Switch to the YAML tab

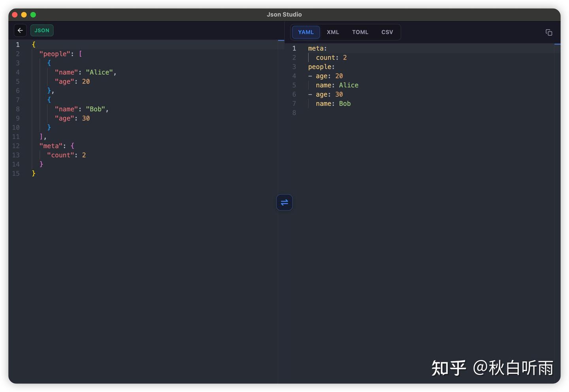[306, 32]
